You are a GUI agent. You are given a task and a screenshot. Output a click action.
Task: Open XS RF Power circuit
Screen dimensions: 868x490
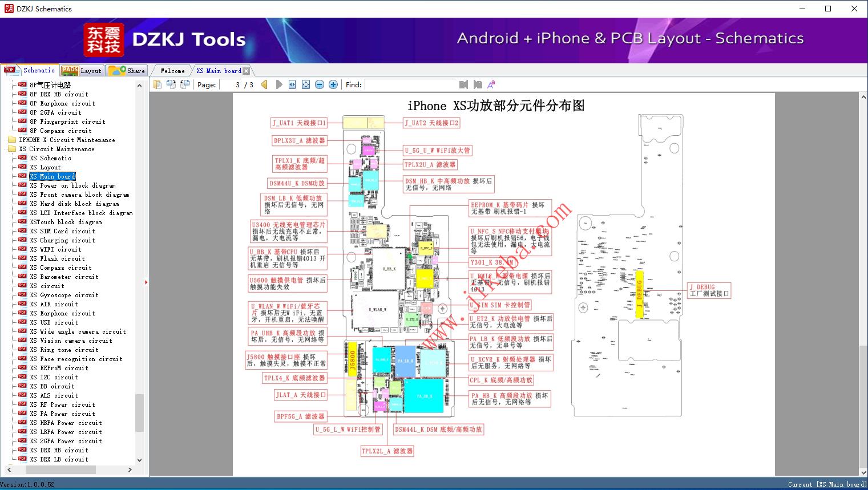coord(62,404)
